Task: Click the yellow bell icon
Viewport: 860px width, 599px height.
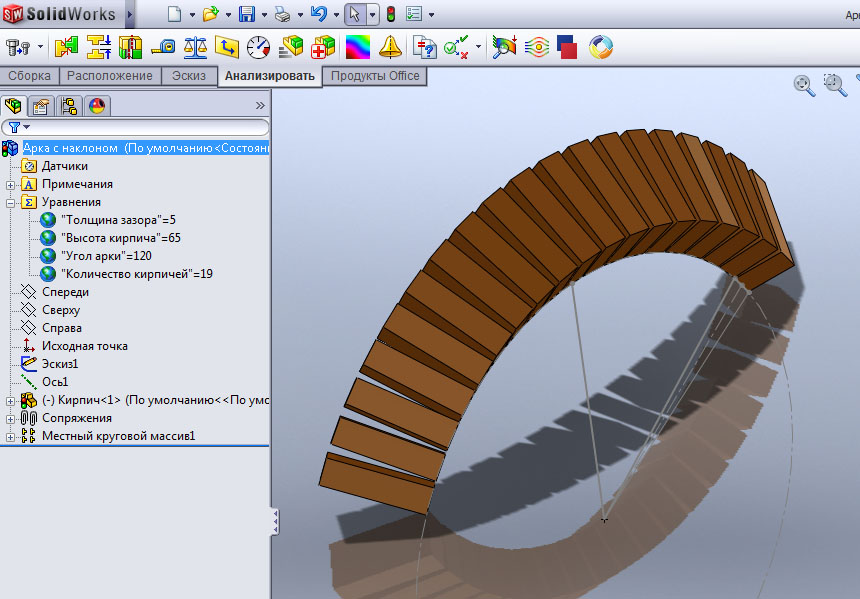Action: [x=390, y=47]
